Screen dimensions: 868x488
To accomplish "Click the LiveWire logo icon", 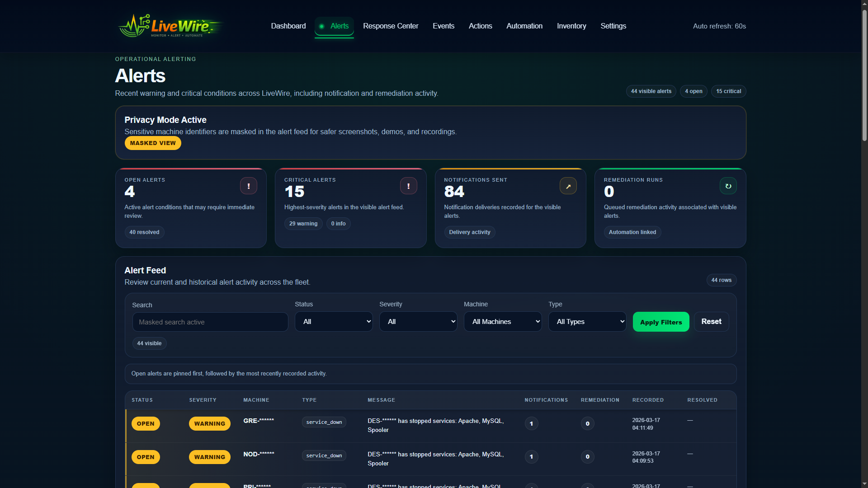I will pos(134,26).
